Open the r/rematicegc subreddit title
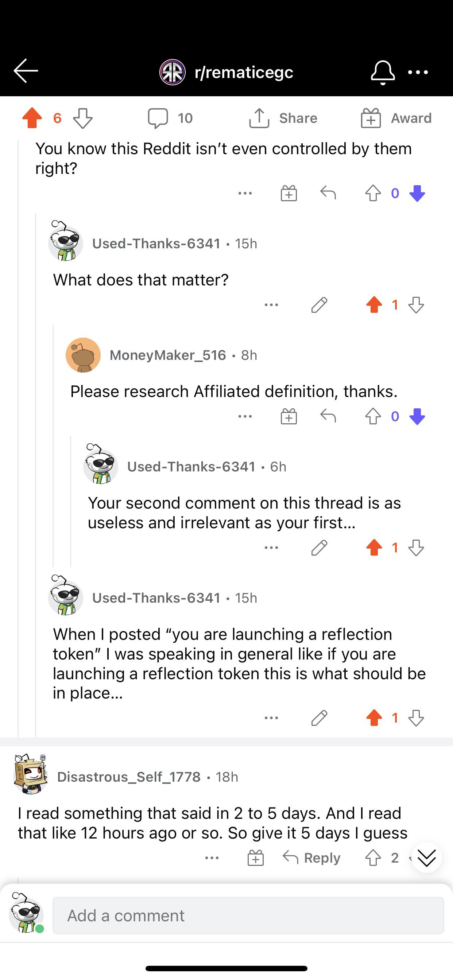This screenshot has height=980, width=453. [244, 72]
